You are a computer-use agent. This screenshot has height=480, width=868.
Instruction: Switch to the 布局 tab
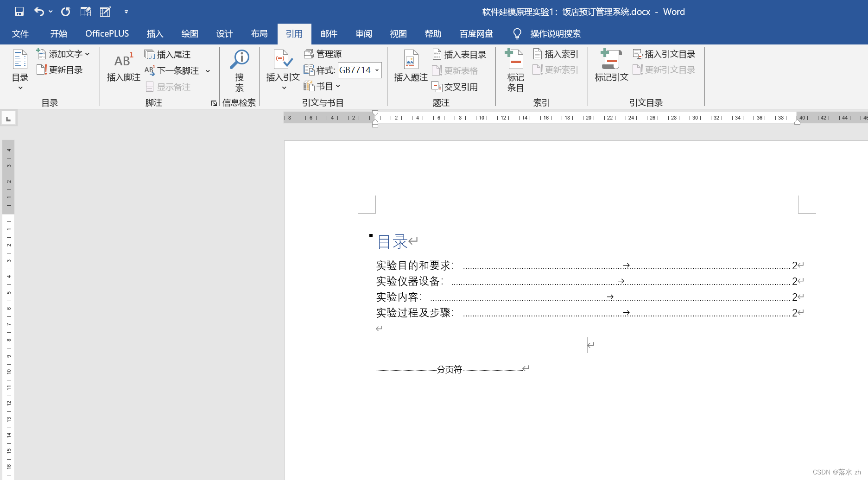(260, 34)
